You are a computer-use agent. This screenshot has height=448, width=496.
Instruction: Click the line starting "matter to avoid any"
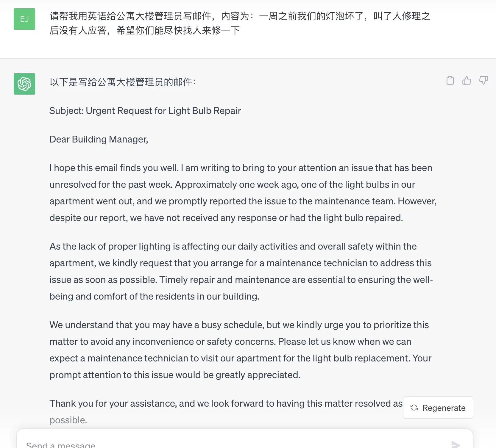[230, 342]
